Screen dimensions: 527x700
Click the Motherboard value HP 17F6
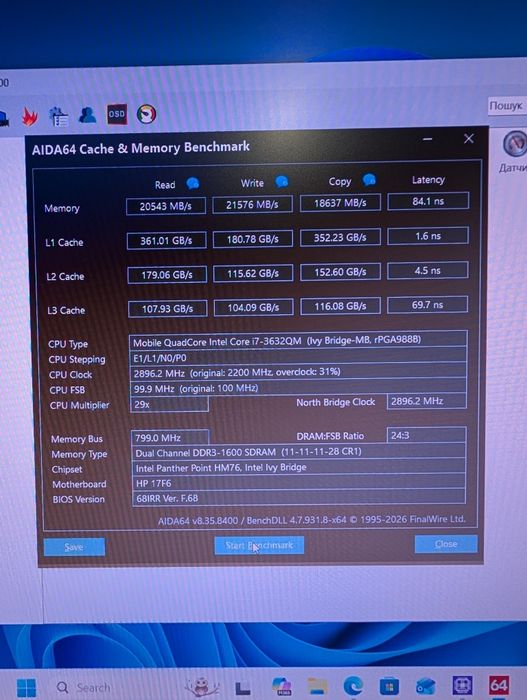click(299, 483)
